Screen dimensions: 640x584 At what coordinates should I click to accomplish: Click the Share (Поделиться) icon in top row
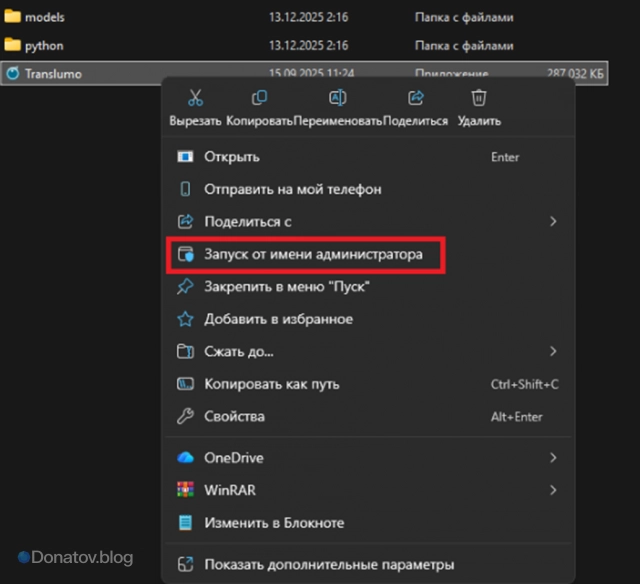(416, 98)
